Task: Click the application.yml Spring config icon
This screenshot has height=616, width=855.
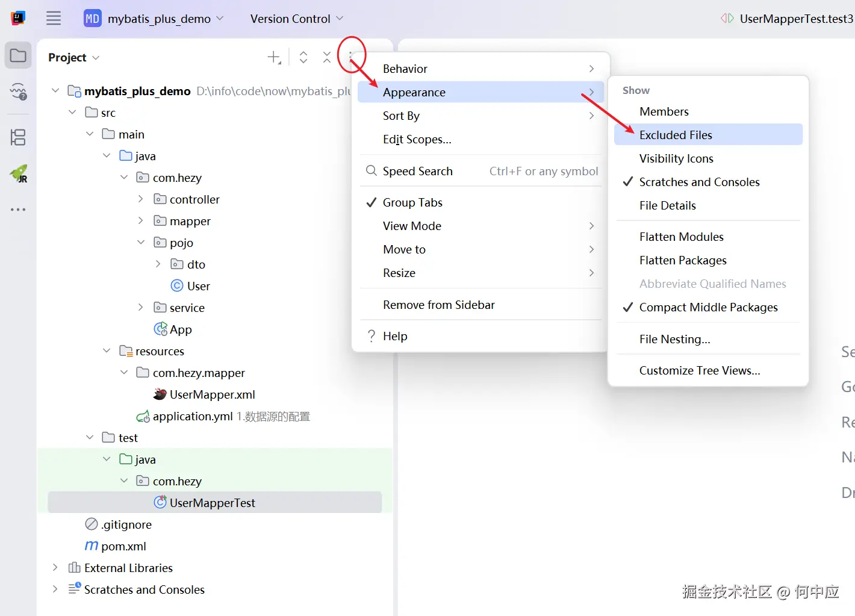Action: tap(143, 416)
